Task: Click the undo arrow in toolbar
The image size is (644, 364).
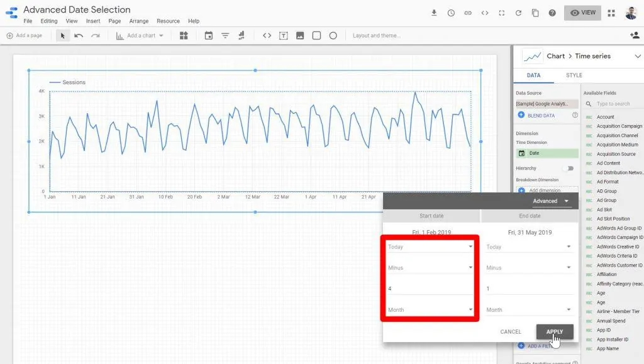Action: point(79,36)
